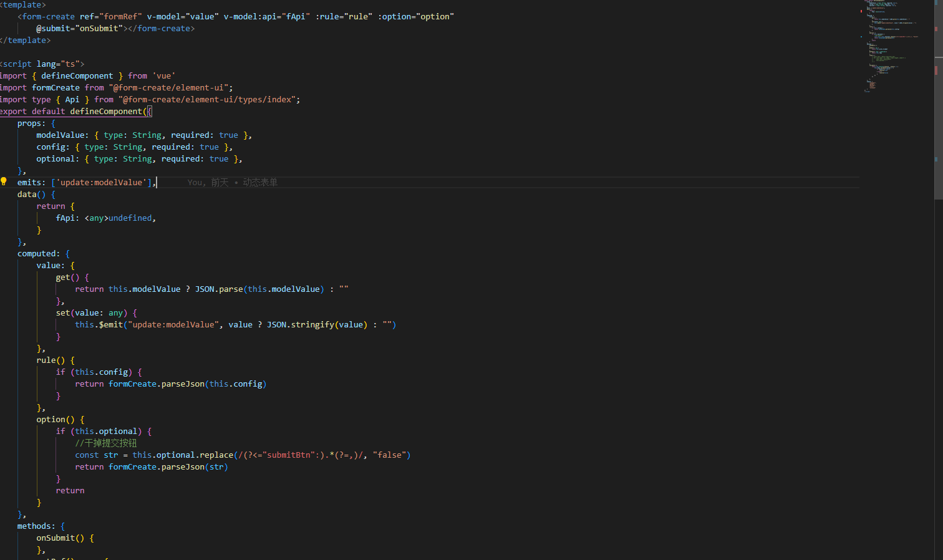This screenshot has width=943, height=560.
Task: Click the git blame annotation 'You, 前天 • 动态表单'
Action: [233, 182]
